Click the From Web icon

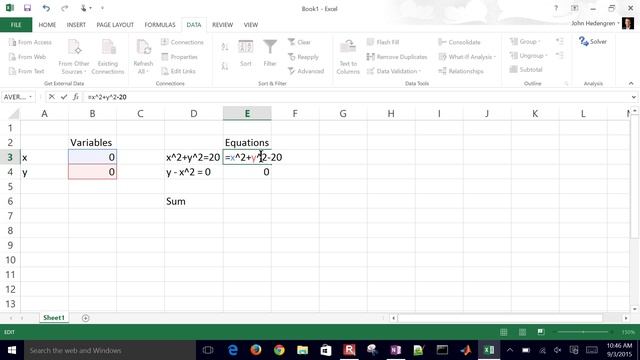click(x=27, y=57)
